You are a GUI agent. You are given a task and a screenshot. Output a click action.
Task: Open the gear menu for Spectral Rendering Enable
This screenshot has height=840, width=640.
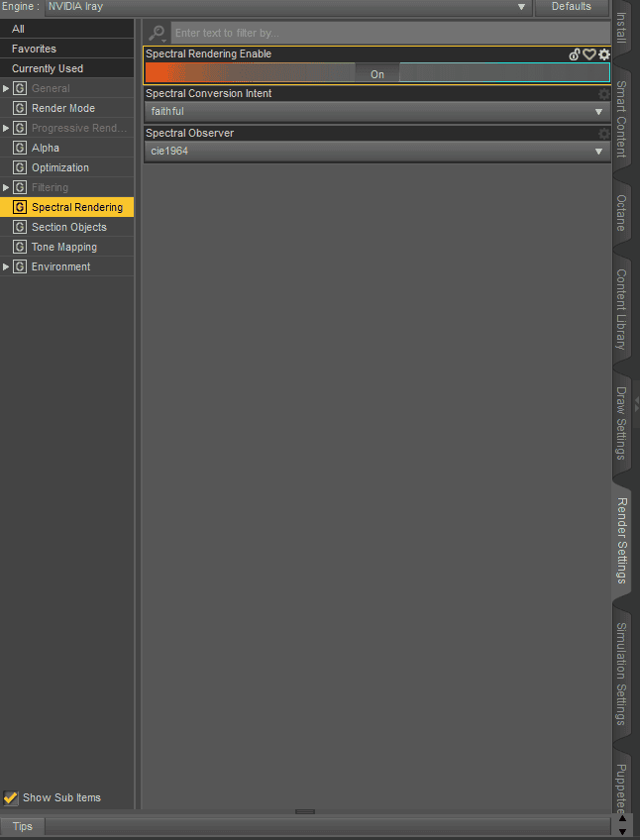click(604, 54)
